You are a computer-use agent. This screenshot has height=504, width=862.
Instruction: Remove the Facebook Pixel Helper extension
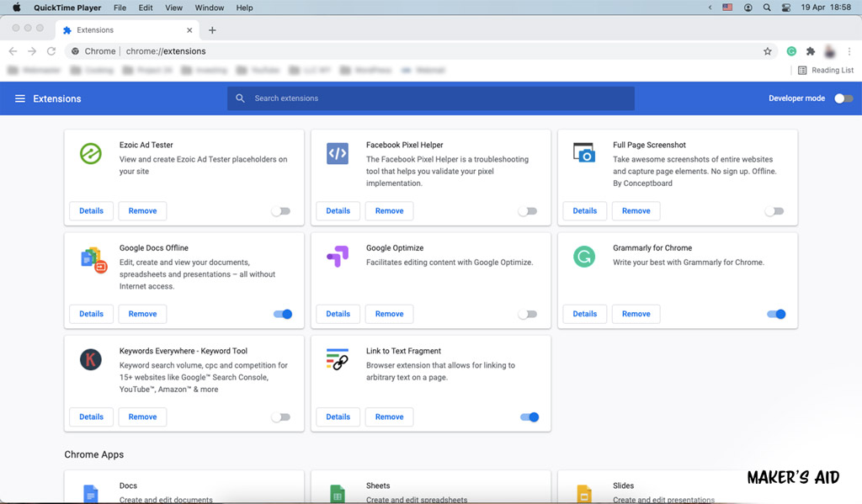pos(389,211)
